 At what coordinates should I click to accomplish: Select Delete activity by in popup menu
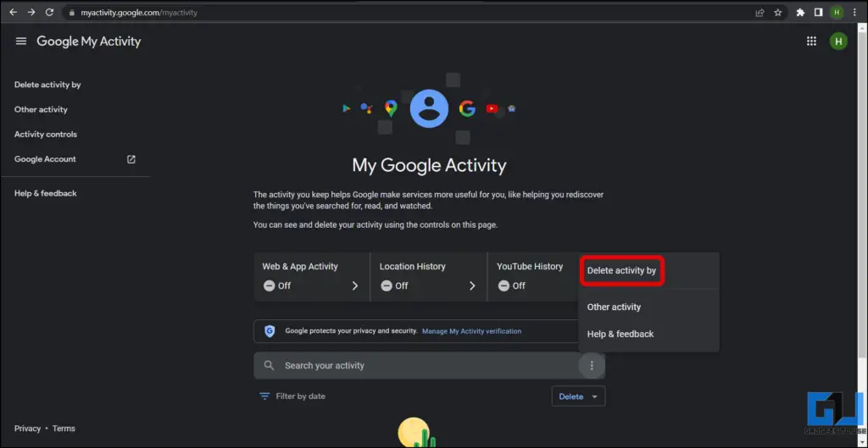click(621, 271)
